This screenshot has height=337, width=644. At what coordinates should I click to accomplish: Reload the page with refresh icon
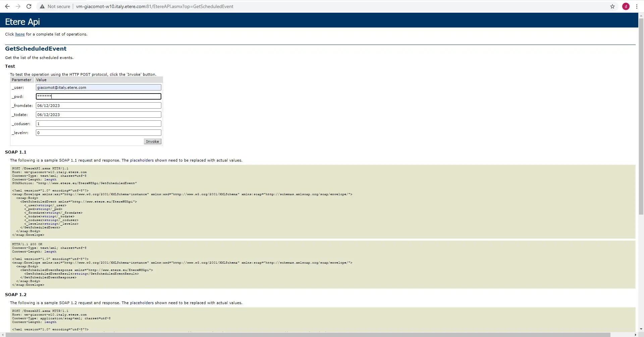pyautogui.click(x=29, y=6)
